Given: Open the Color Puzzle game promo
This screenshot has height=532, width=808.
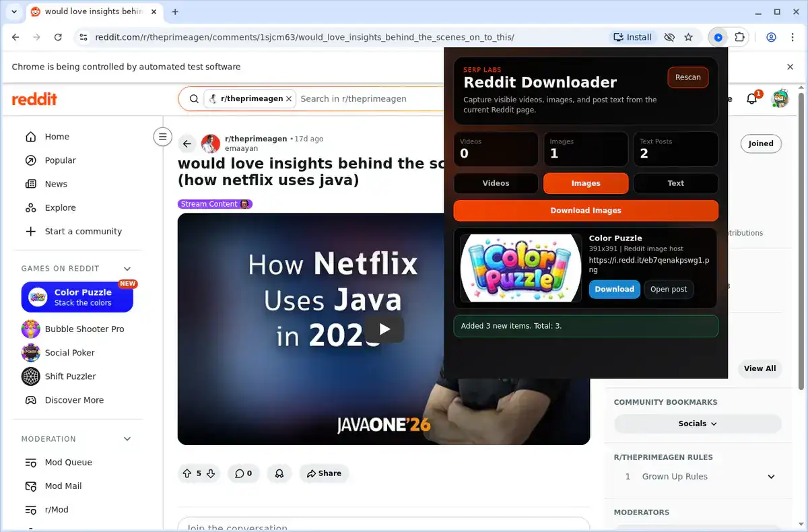Looking at the screenshot, I should click(x=77, y=297).
